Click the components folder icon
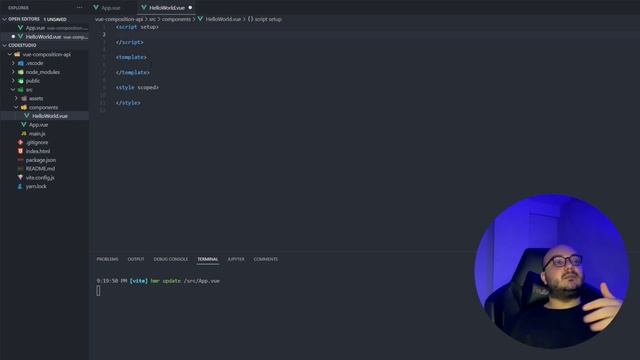Screen dimensions: 640x360 click(24, 107)
